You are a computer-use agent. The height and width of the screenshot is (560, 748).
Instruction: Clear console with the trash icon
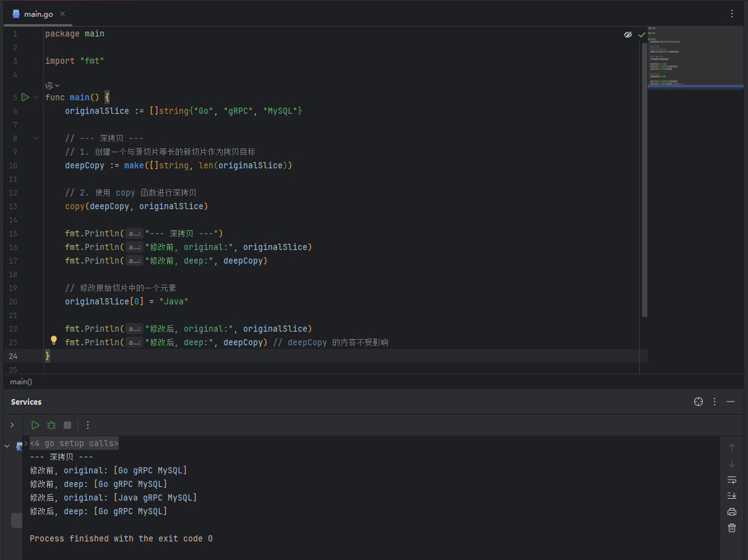(732, 528)
